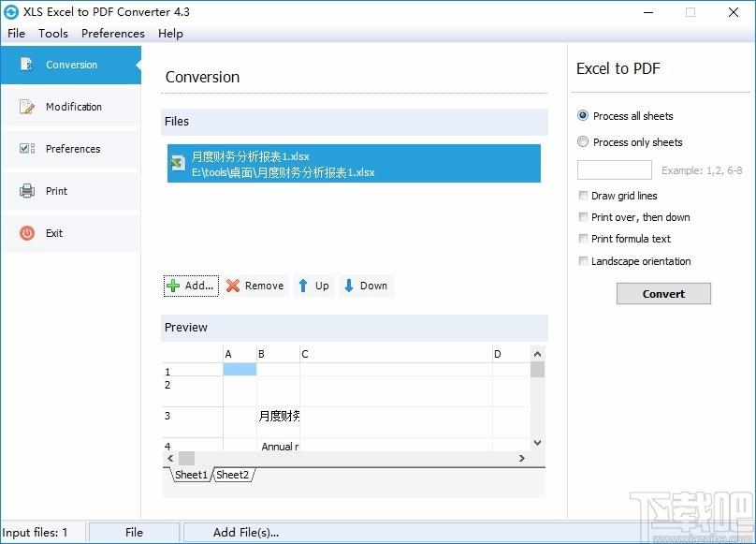Enable Draw grid lines checkbox
Screen dimensions: 756x544
583,196
